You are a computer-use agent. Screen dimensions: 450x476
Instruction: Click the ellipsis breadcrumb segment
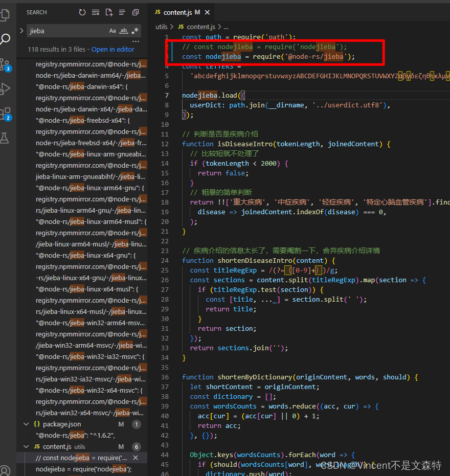(226, 27)
